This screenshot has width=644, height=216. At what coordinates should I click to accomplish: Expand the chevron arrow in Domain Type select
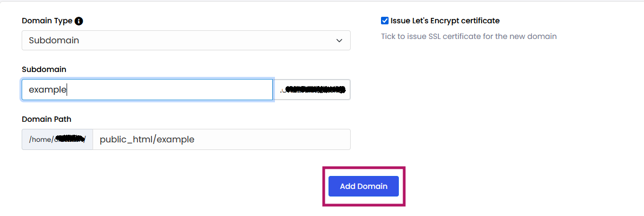(339, 41)
